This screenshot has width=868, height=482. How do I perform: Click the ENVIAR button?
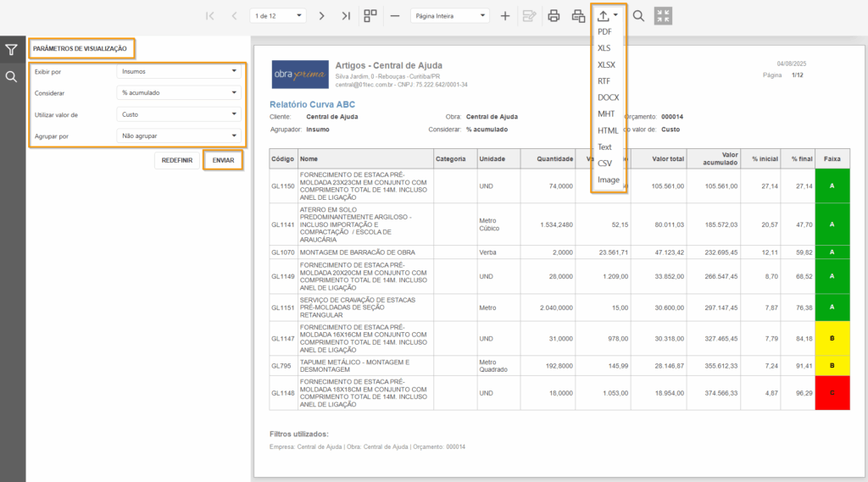[223, 160]
